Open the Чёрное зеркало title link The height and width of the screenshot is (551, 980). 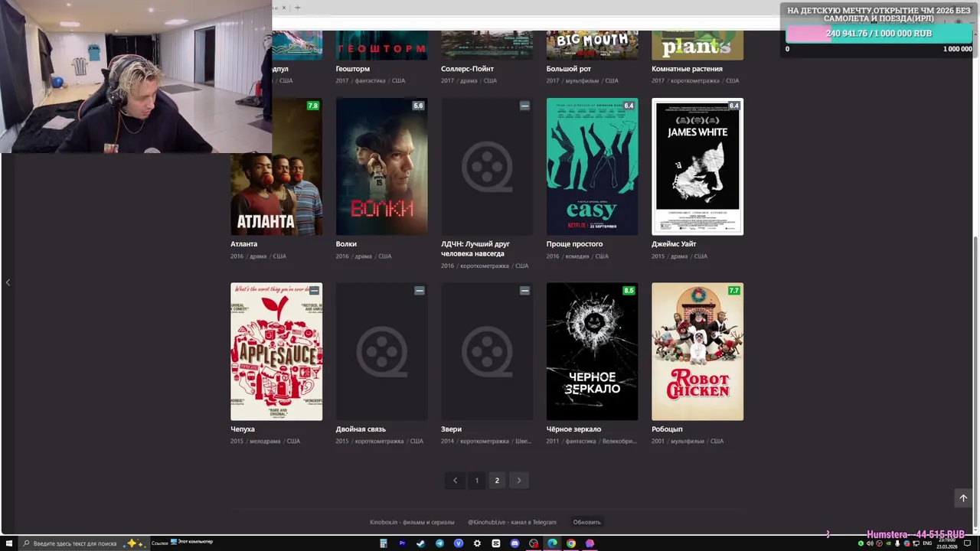(573, 429)
